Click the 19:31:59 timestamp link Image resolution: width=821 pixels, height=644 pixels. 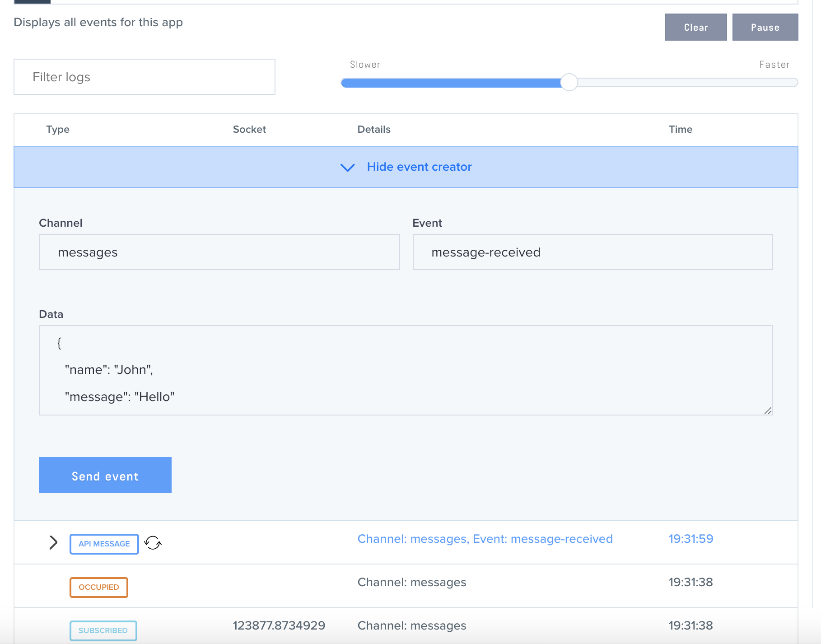click(x=690, y=539)
